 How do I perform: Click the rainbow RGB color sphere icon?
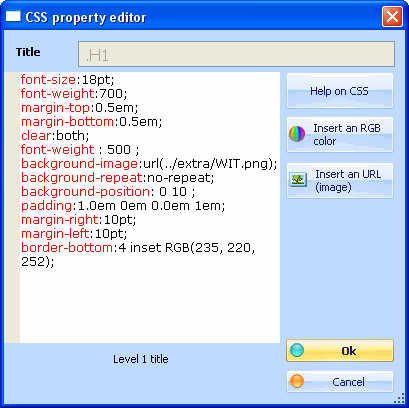point(297,134)
